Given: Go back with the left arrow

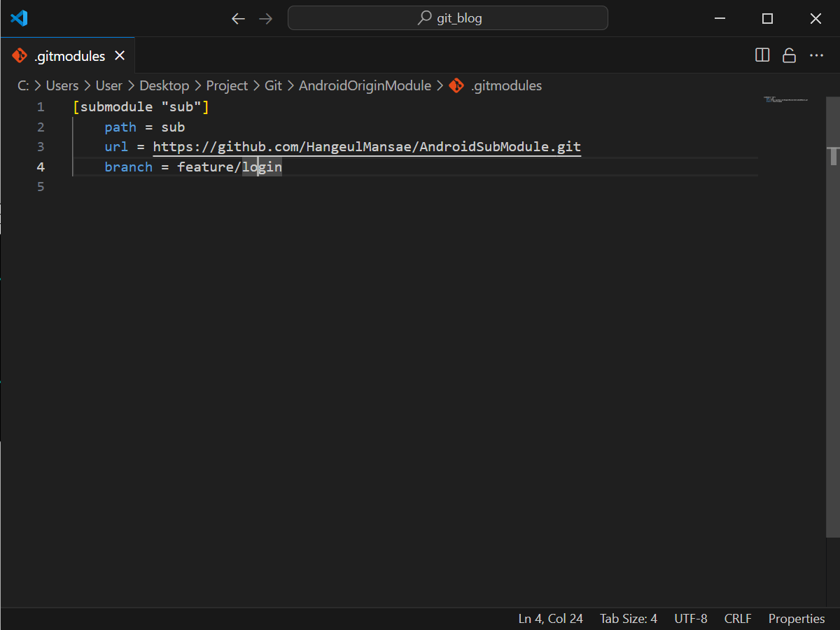Looking at the screenshot, I should (238, 19).
